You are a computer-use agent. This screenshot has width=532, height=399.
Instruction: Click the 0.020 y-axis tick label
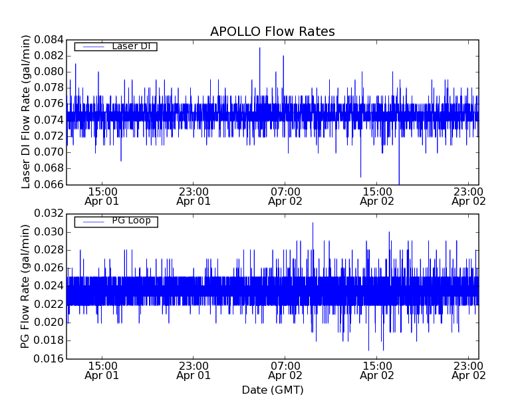(x=49, y=323)
